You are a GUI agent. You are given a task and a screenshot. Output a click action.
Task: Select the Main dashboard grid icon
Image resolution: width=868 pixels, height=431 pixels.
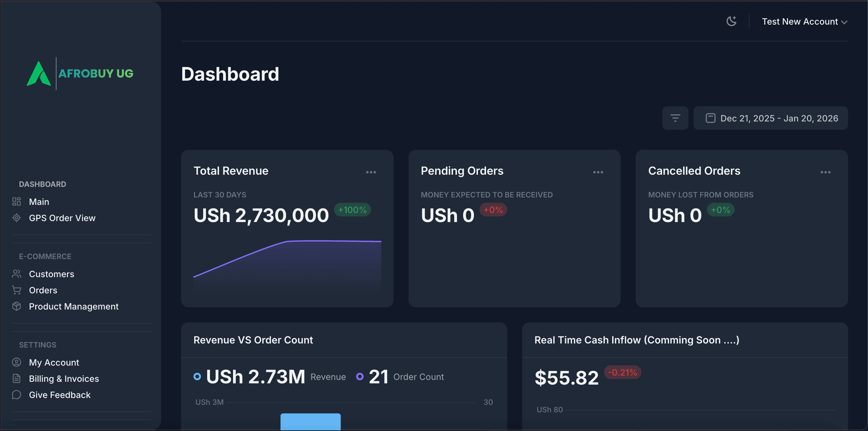pyautogui.click(x=16, y=201)
